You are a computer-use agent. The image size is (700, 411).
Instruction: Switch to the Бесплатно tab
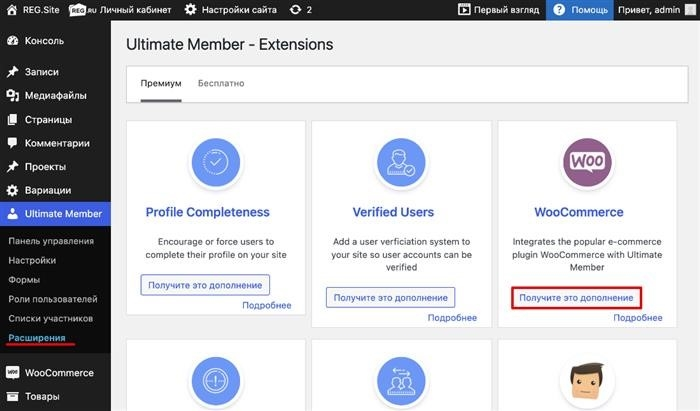[221, 83]
